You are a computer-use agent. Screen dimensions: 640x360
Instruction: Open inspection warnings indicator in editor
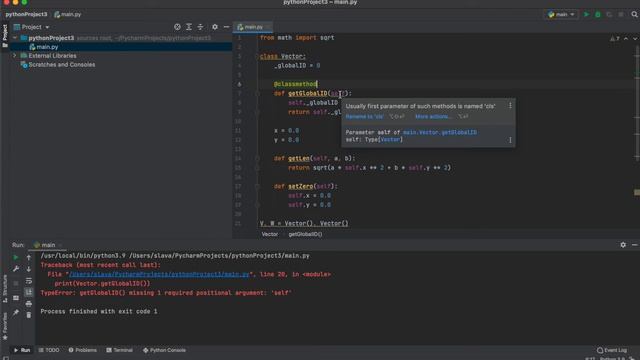[x=615, y=38]
